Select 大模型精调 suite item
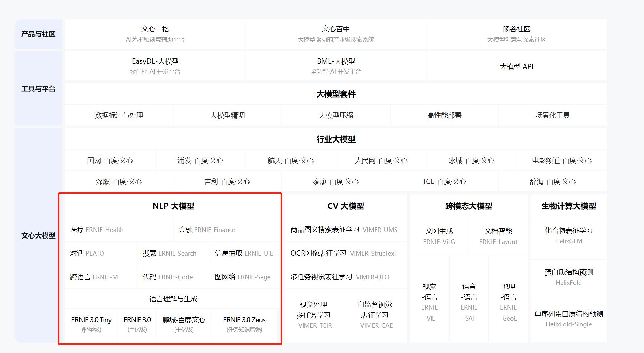The image size is (644, 353). (x=227, y=115)
